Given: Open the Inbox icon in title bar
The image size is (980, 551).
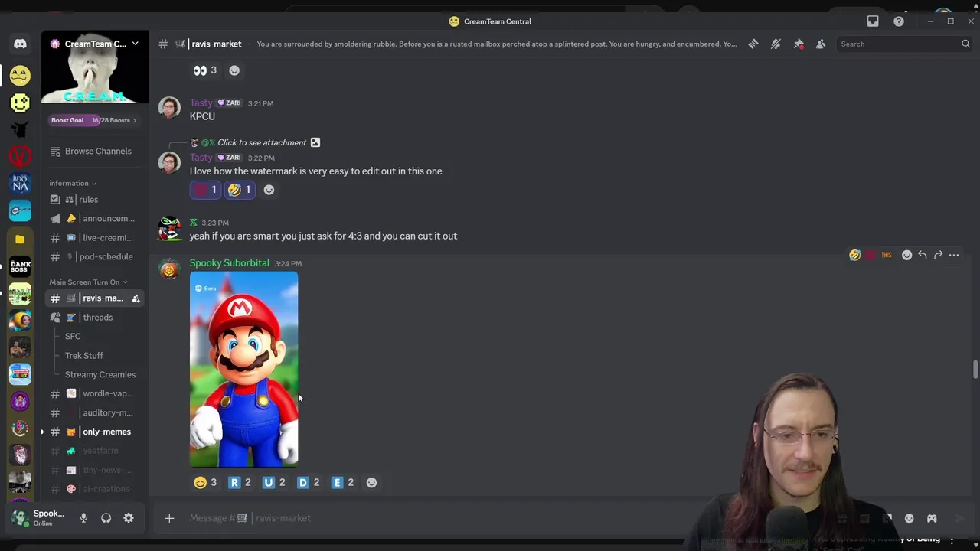Looking at the screenshot, I should coord(873,21).
